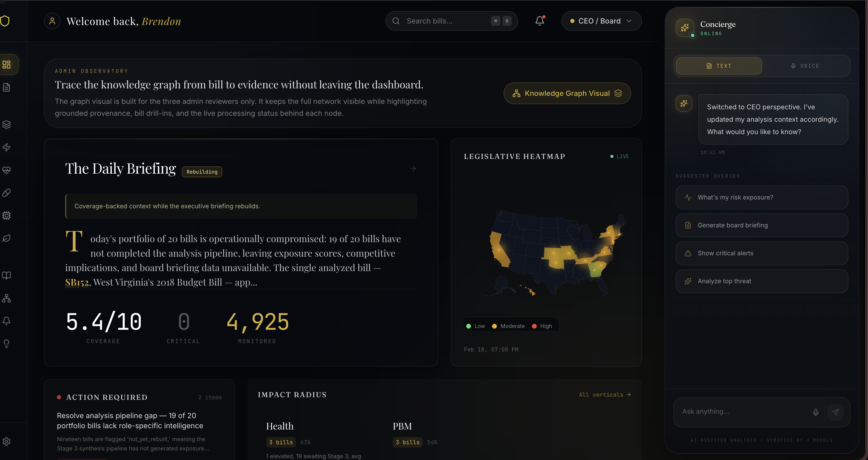Open the CEO / Board perspective dropdown
Screen dimensions: 868x460
point(601,20)
